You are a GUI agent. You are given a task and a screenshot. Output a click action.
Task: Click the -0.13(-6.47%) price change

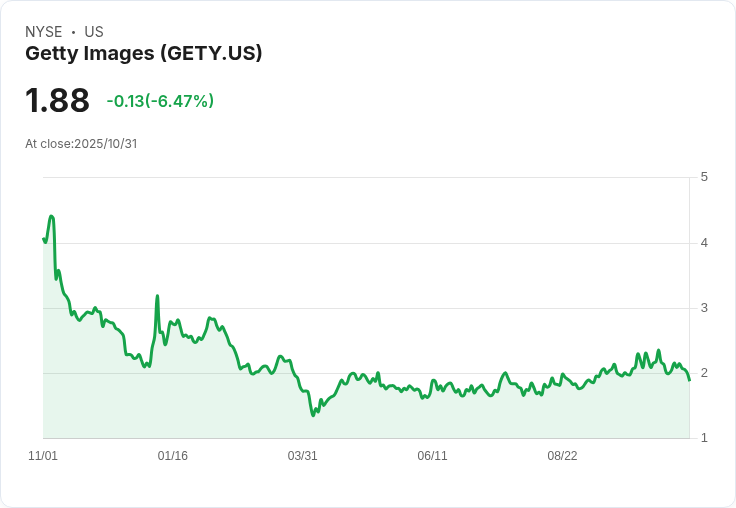(160, 101)
